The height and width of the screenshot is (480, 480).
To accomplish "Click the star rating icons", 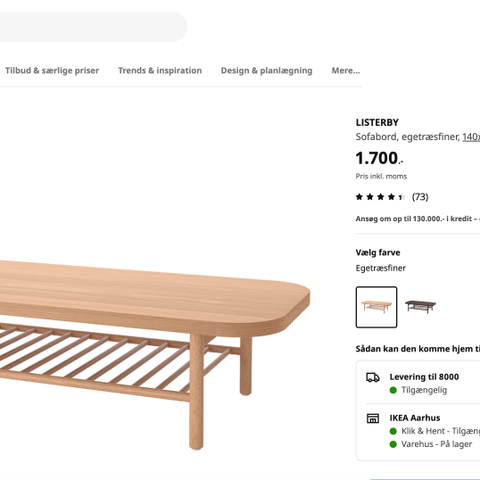I will [380, 197].
